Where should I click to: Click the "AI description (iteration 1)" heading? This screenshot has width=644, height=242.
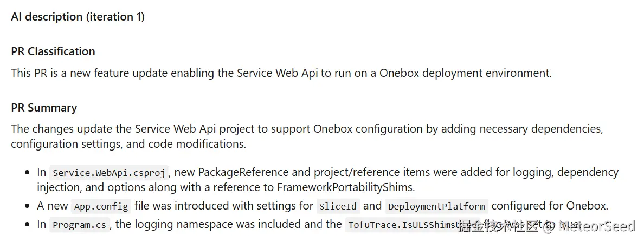point(78,17)
